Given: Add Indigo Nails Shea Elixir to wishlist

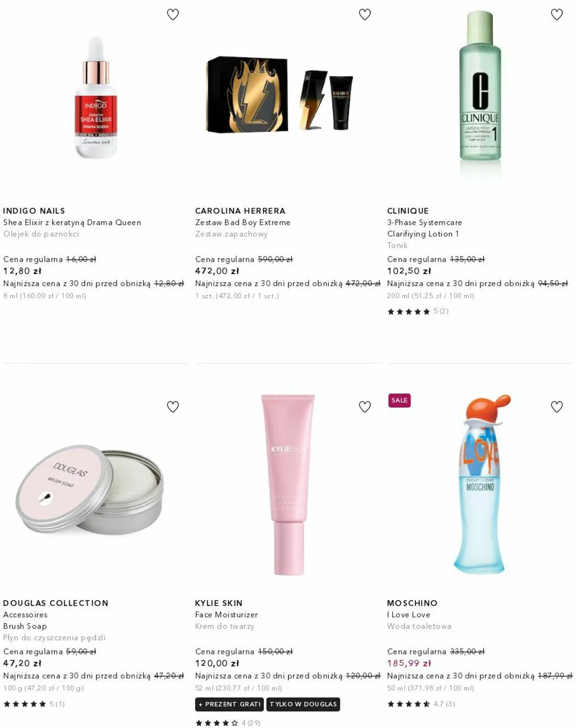Looking at the screenshot, I should click(173, 15).
